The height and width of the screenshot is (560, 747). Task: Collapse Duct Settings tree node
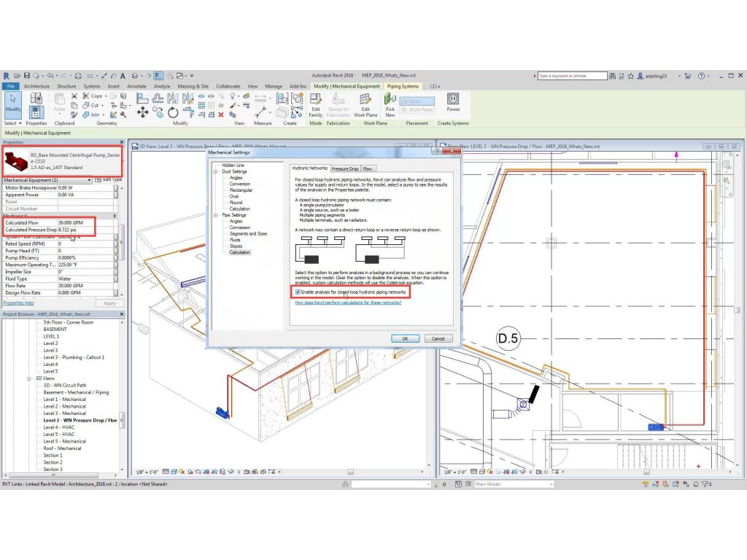(x=216, y=171)
